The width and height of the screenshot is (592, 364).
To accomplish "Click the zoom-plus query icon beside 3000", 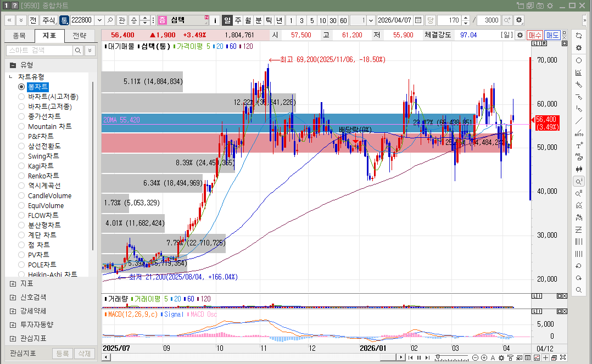I will [x=507, y=20].
